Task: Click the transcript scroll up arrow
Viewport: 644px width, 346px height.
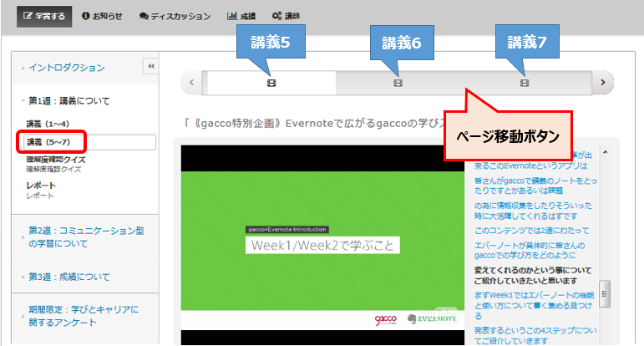Action: coord(605,152)
